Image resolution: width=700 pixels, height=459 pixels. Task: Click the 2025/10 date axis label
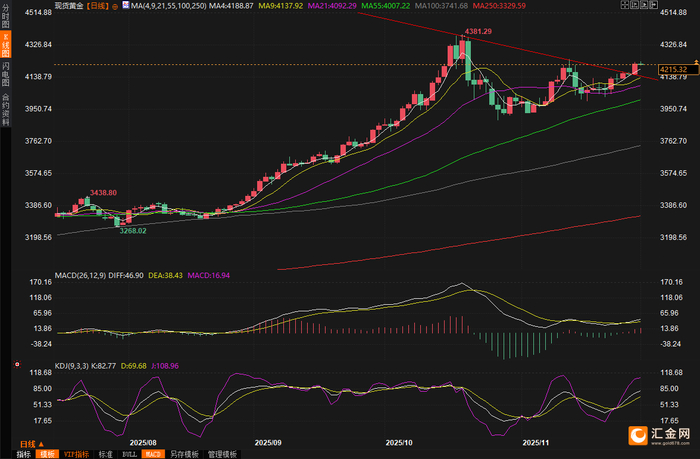[399, 442]
